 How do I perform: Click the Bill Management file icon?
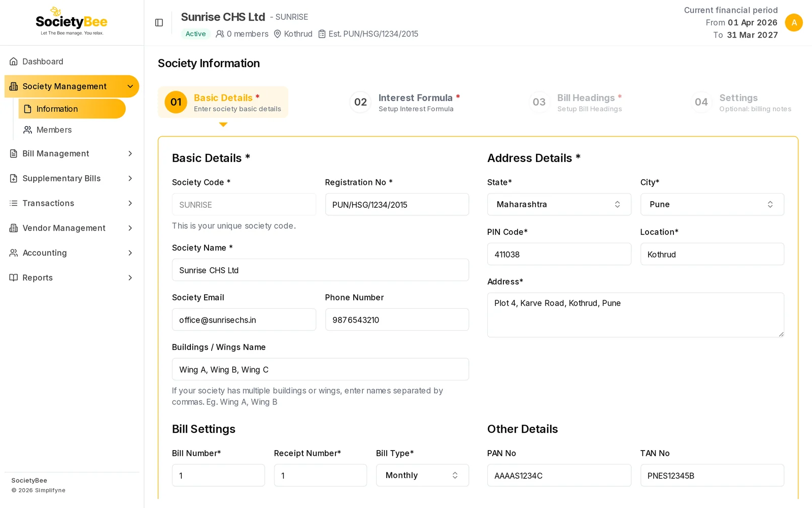pos(14,153)
